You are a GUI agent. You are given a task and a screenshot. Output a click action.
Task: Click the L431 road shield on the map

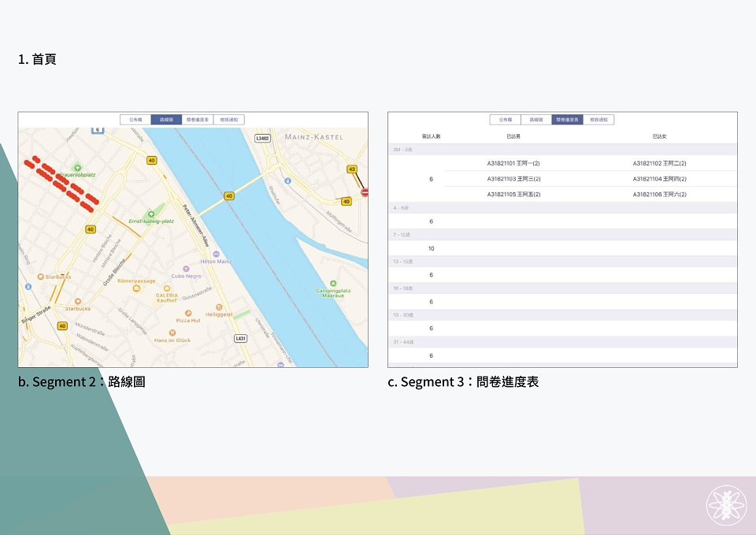pos(240,338)
